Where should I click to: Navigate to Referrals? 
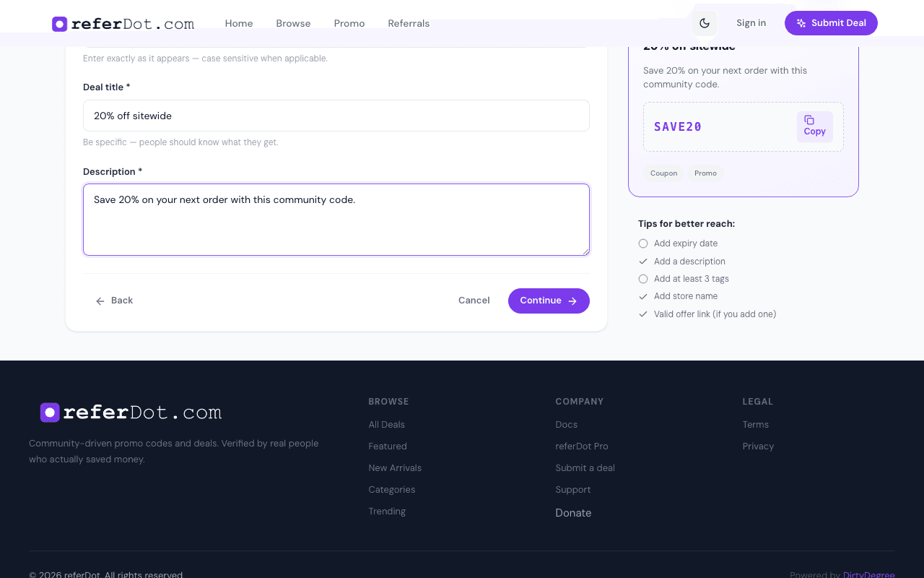[409, 23]
